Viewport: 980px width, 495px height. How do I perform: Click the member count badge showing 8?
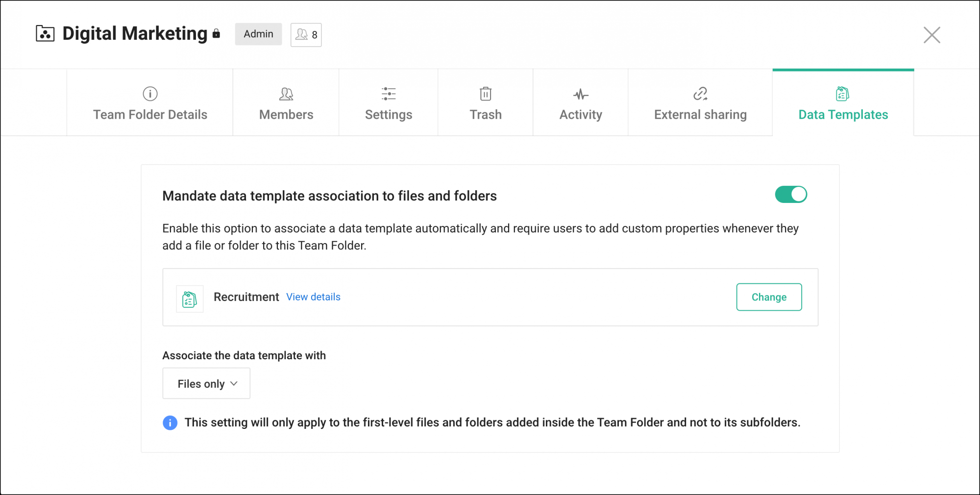click(x=305, y=34)
